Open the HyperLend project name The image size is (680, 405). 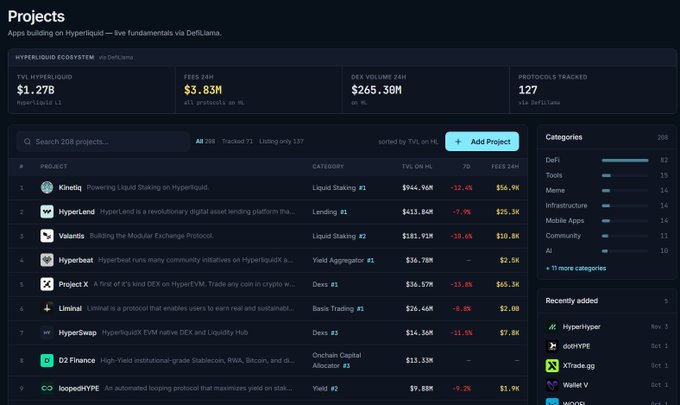coord(76,212)
